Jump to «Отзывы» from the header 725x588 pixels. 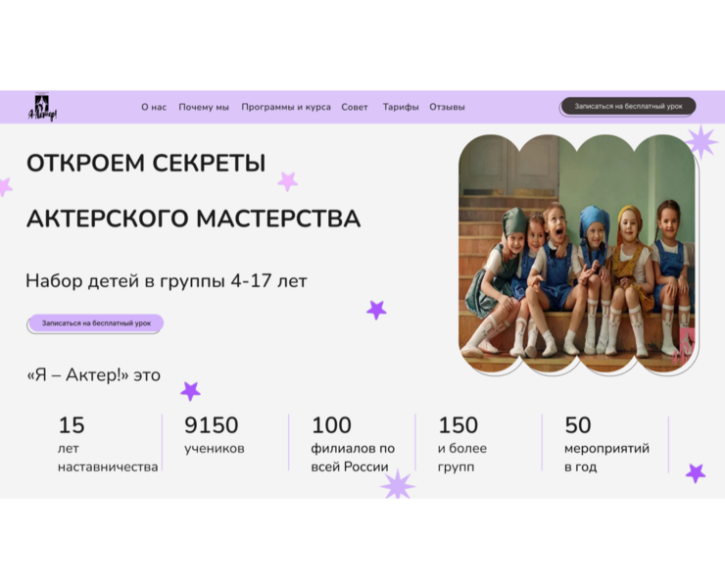447,107
